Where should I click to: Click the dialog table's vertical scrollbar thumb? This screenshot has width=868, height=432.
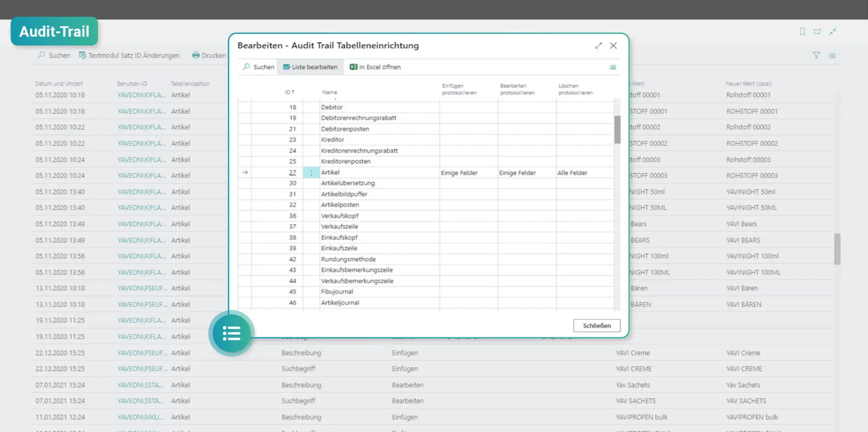[618, 130]
